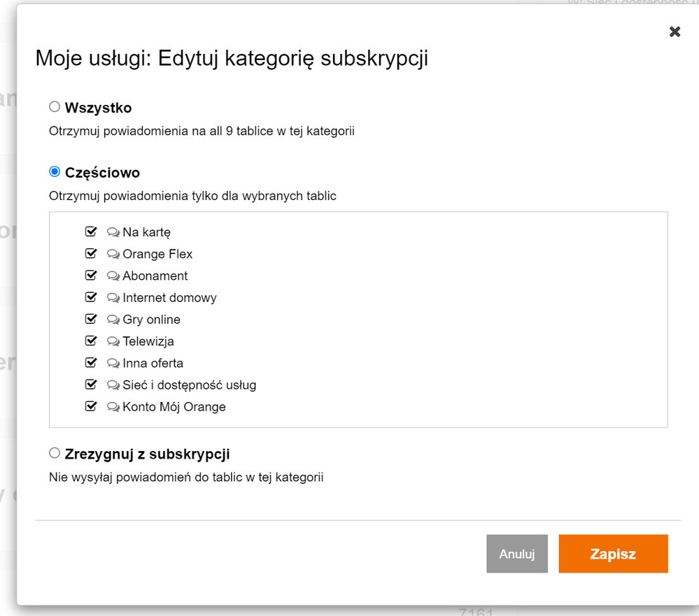This screenshot has width=699, height=616.
Task: Select the Wszystko radio button
Action: click(x=55, y=107)
